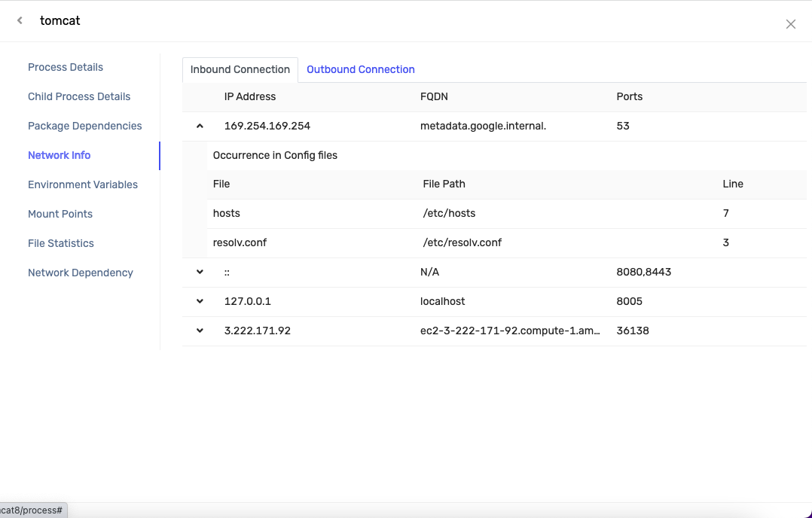Click the File Path column header
This screenshot has height=518, width=812.
[444, 184]
